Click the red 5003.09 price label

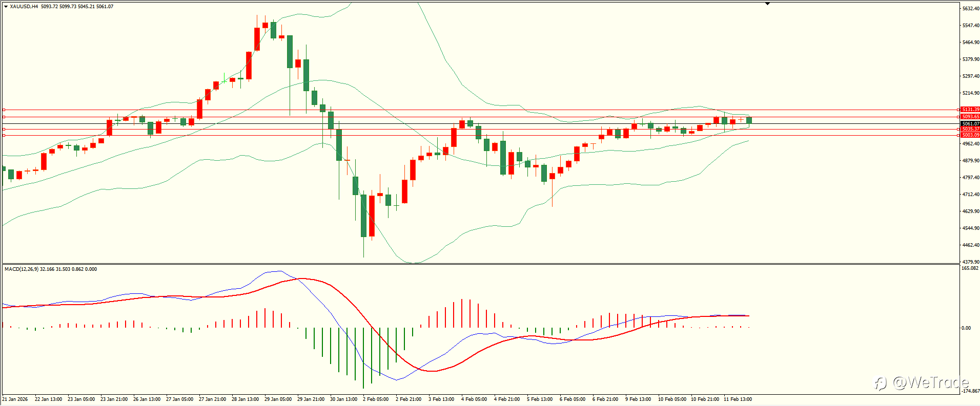click(970, 135)
